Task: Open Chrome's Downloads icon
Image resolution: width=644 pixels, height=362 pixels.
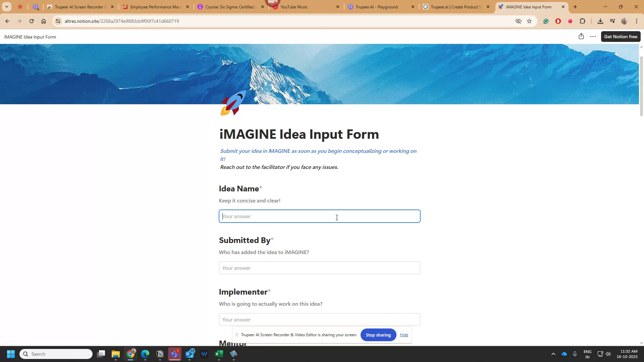Action: [x=600, y=21]
